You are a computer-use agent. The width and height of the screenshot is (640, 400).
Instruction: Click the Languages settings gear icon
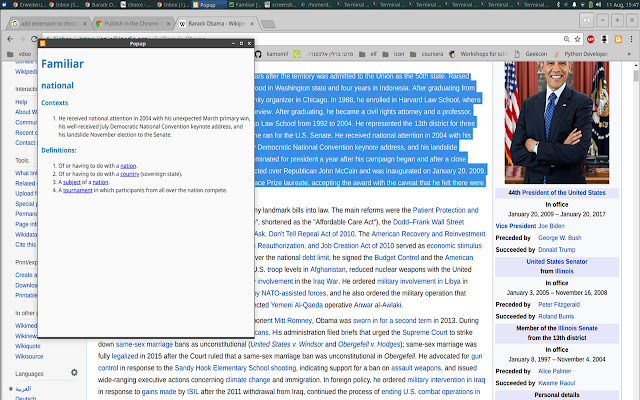tap(73, 373)
